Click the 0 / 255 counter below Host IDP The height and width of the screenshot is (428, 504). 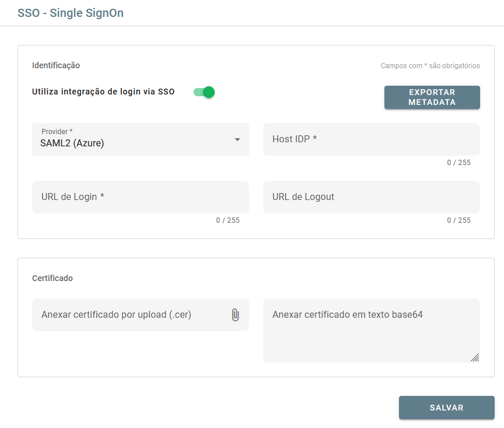pos(459,162)
